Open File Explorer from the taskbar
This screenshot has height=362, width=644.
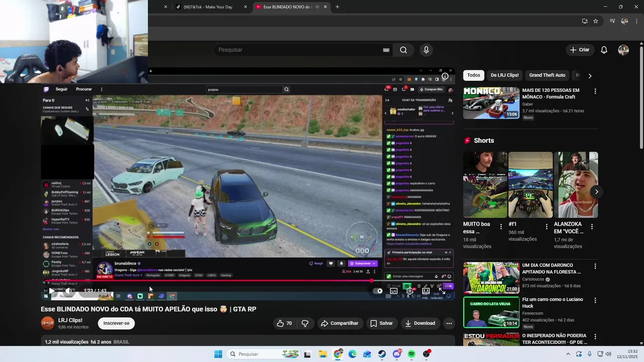click(x=323, y=354)
